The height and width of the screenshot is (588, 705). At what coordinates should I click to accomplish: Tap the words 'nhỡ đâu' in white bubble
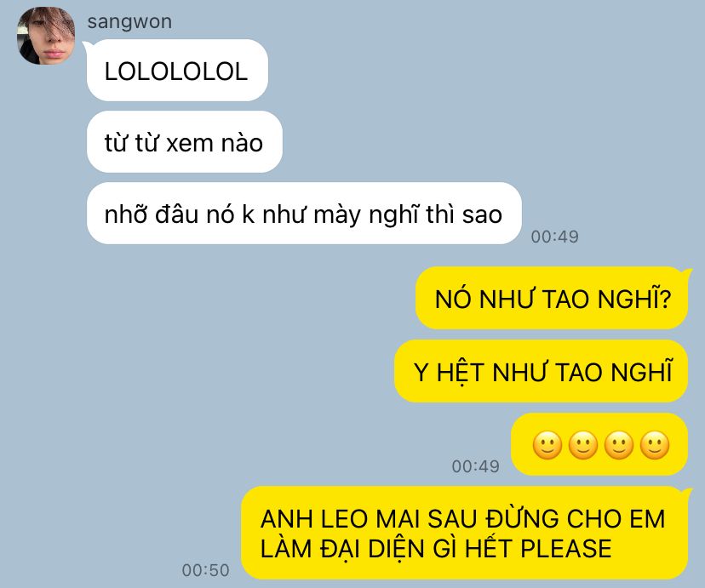coord(151,214)
